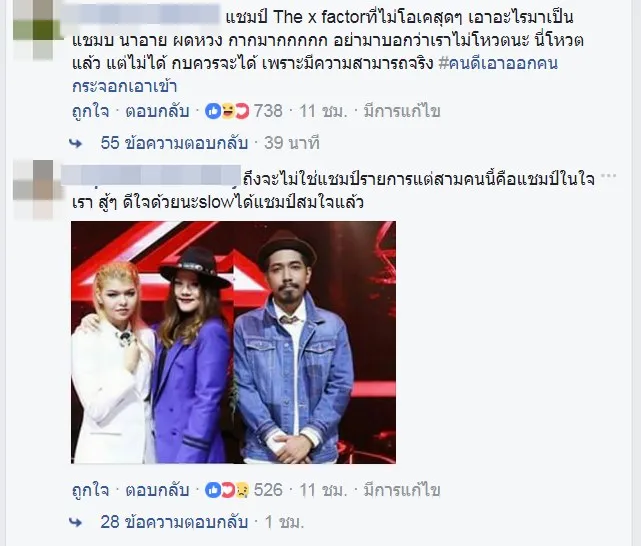The height and width of the screenshot is (546, 641).
Task: Open the attached photo of three people
Action: pyautogui.click(x=233, y=342)
